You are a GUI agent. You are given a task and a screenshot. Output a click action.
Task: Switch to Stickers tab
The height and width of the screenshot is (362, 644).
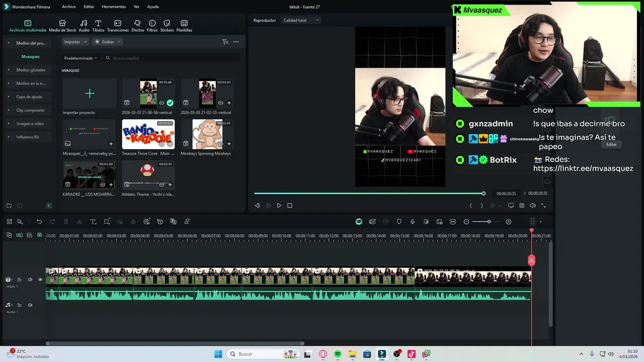click(167, 26)
